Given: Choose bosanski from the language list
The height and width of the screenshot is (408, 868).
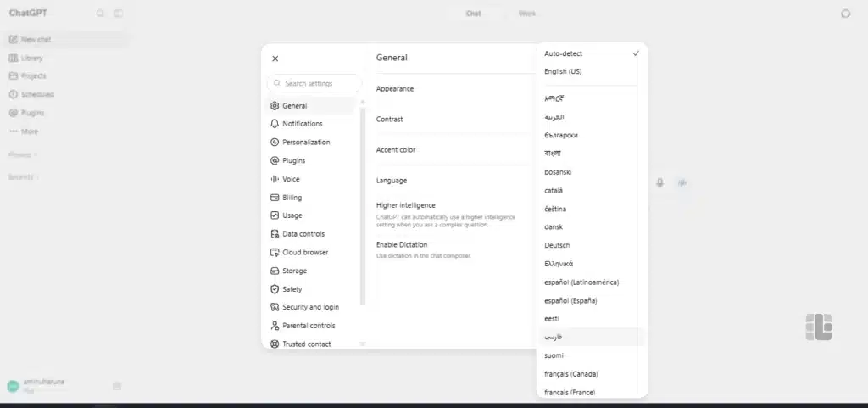Looking at the screenshot, I should [591, 172].
